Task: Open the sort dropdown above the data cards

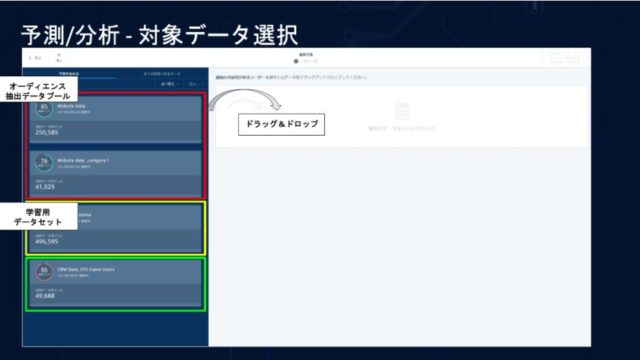Action: (x=170, y=84)
